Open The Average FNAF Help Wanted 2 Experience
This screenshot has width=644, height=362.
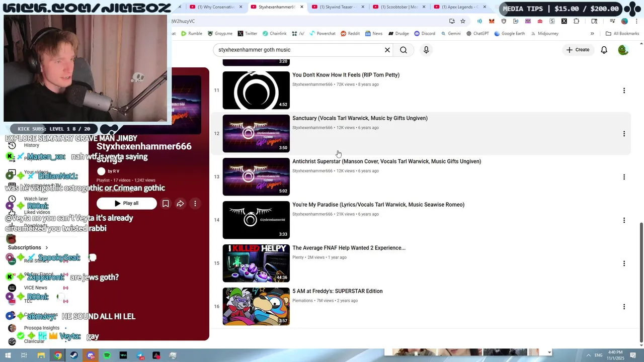click(349, 248)
